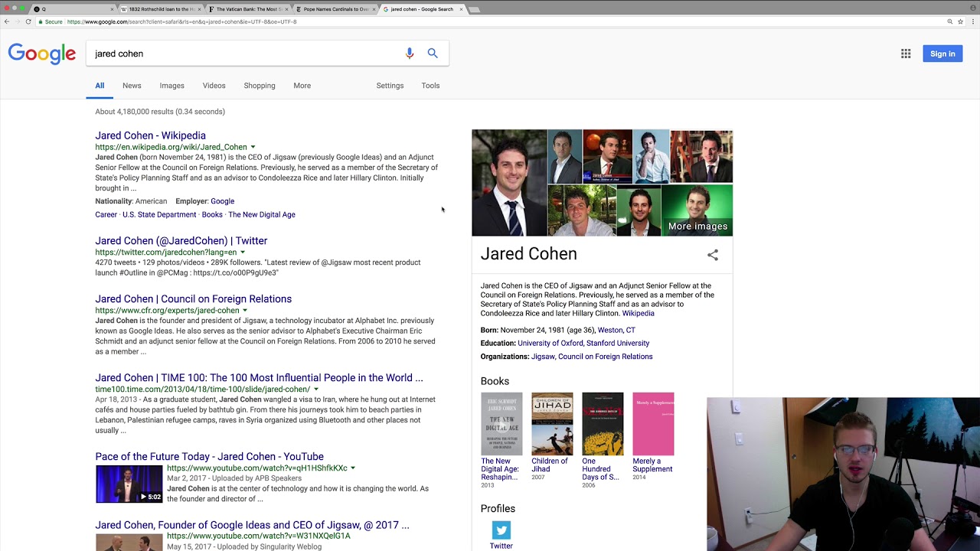Open Children of Jihad book cover
This screenshot has width=980, height=551.
pos(552,424)
